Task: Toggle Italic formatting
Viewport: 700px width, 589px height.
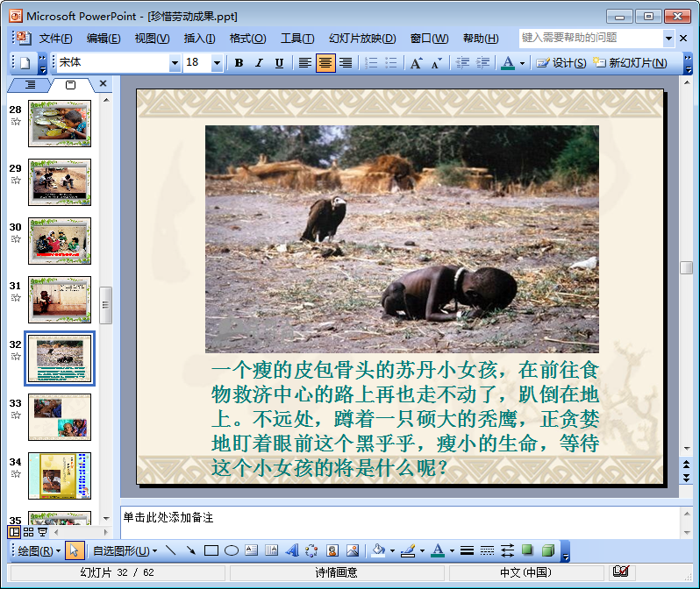Action: point(259,63)
